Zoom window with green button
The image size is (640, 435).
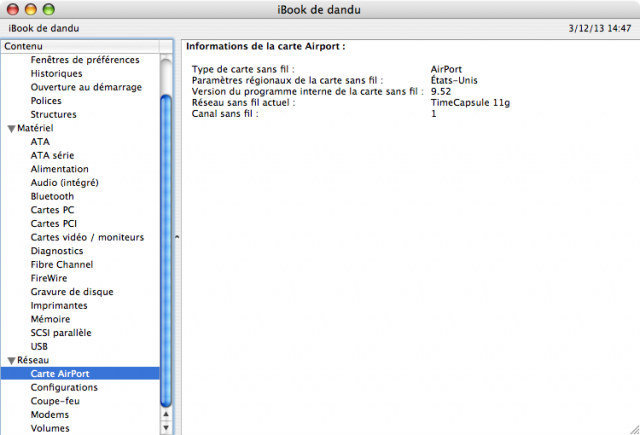click(x=49, y=9)
